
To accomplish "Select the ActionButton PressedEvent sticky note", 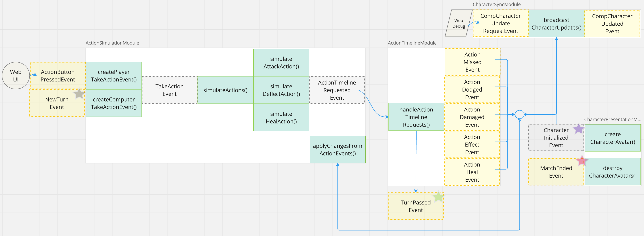I will pyautogui.click(x=58, y=76).
